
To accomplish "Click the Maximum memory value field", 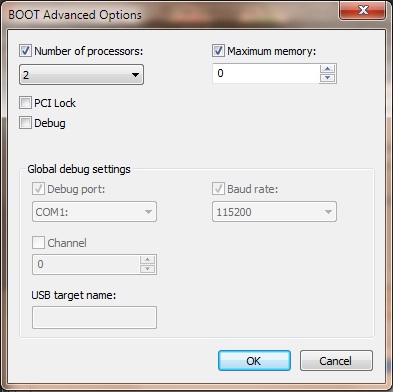I will pyautogui.click(x=266, y=73).
